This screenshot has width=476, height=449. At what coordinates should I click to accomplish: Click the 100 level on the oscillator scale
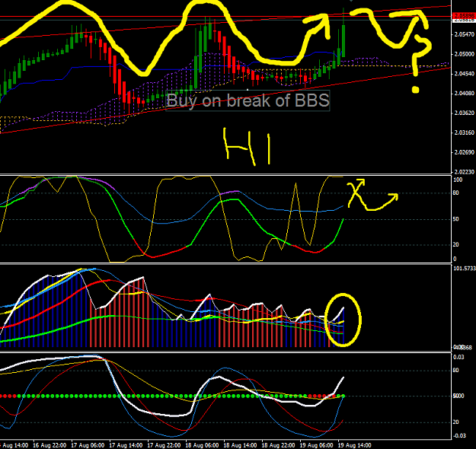point(458,180)
